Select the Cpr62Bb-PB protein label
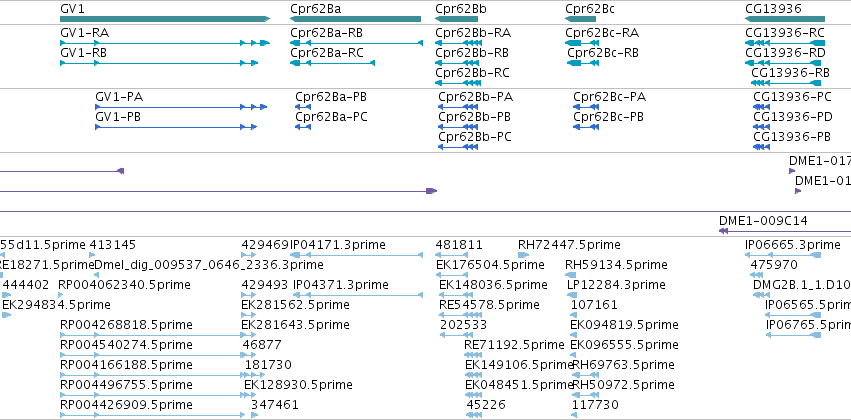This screenshot has height=420, width=851. [x=474, y=117]
